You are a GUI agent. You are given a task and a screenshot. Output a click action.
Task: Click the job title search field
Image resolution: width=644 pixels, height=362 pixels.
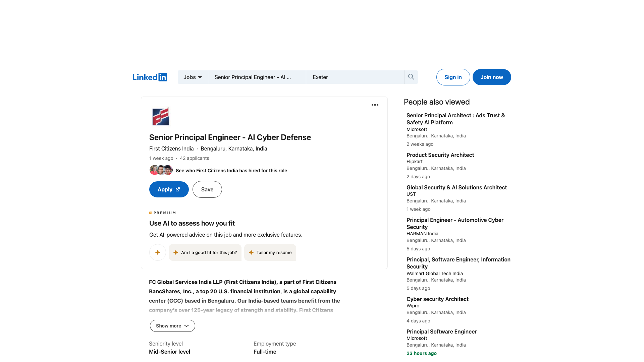[257, 77]
